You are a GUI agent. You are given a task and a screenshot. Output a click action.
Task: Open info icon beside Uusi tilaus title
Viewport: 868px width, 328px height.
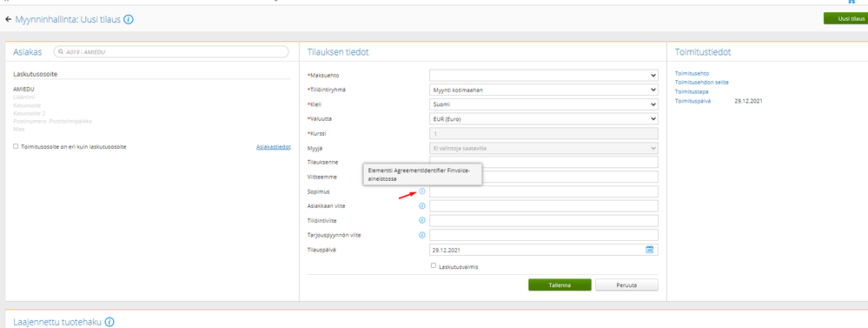(x=129, y=19)
